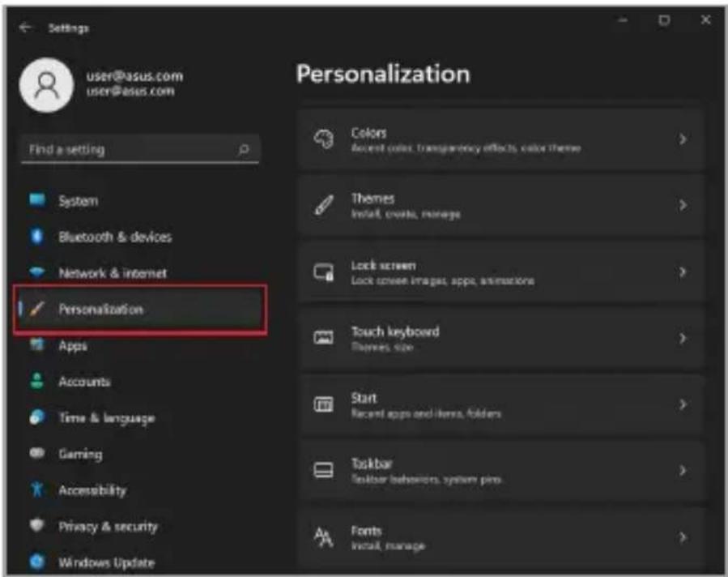728x577 pixels.
Task: Click the search magnifier icon
Action: click(x=243, y=150)
